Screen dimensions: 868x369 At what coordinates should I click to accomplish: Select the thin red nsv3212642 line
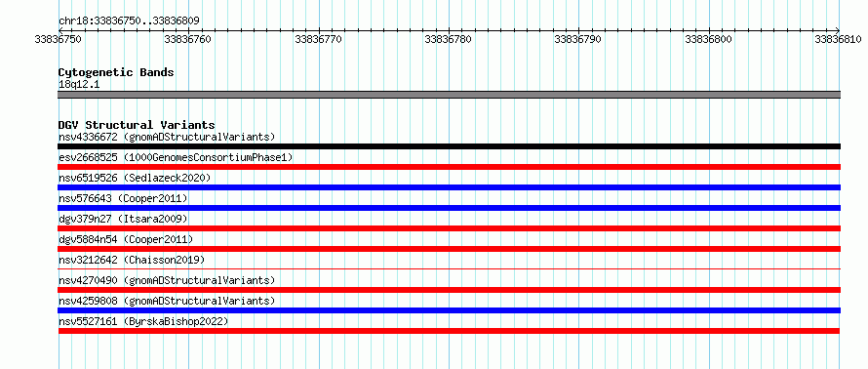tap(449, 268)
